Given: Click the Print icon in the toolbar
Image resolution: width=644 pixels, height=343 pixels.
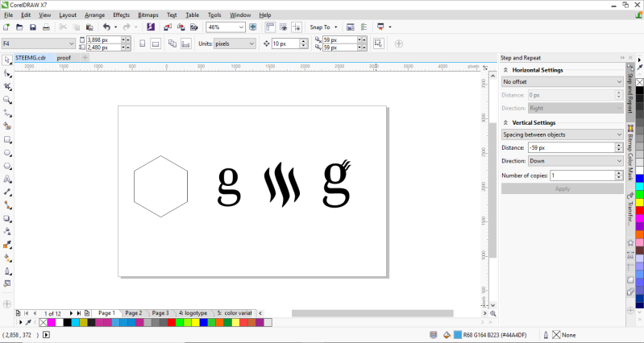Looking at the screenshot, I should (46, 27).
